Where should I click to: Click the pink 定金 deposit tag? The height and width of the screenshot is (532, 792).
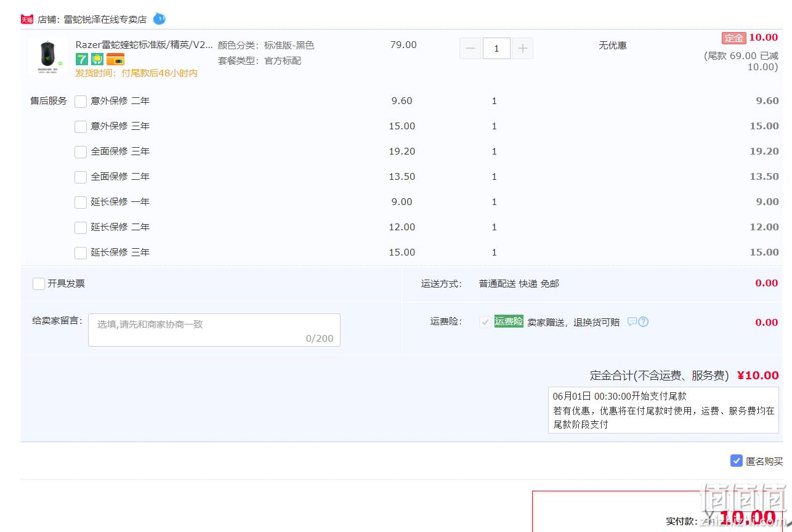click(x=733, y=38)
